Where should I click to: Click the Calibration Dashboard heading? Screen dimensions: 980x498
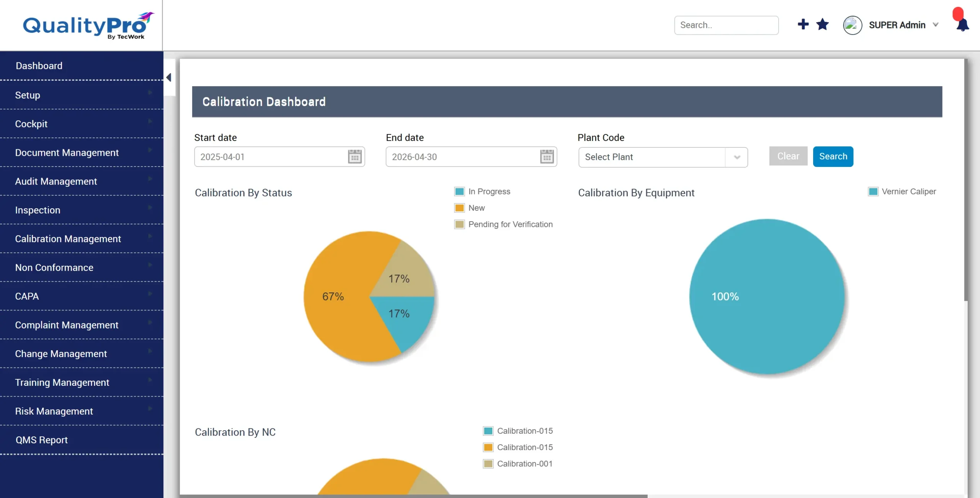[x=264, y=102]
